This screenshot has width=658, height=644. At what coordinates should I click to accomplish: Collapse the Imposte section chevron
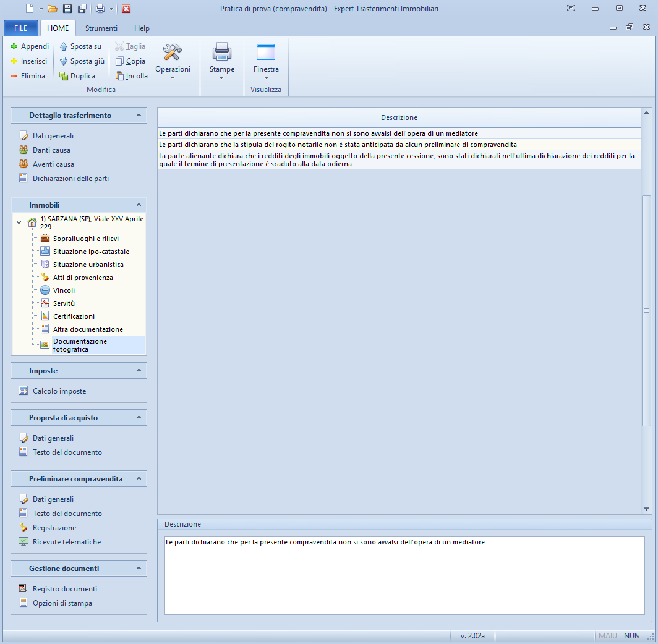tap(139, 371)
